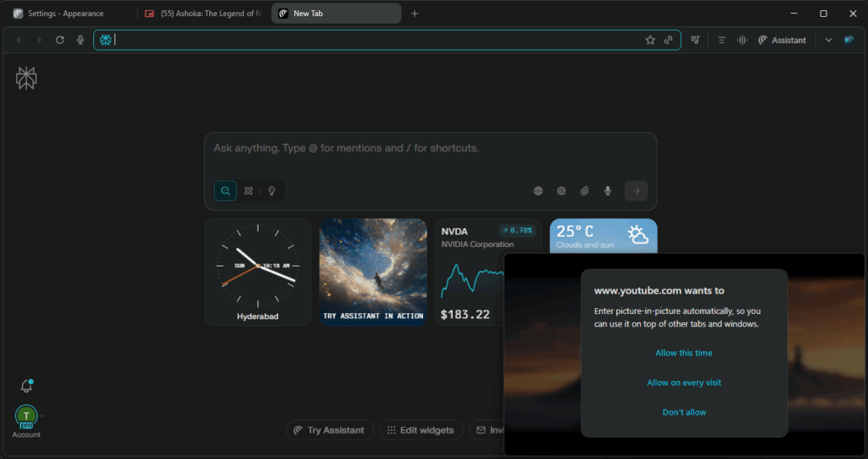Click the NVDA 0.78% change badge
Image resolution: width=868 pixels, height=459 pixels.
(x=518, y=231)
